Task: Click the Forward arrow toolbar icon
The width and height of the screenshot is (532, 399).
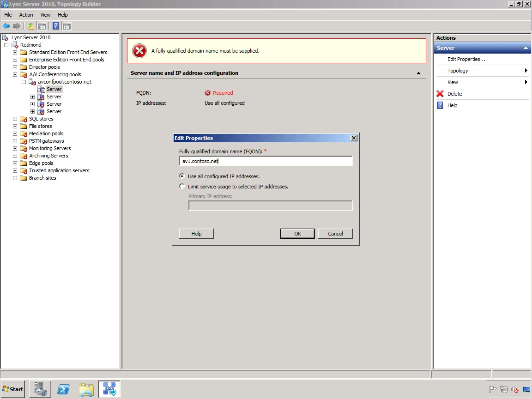Action: coord(16,26)
